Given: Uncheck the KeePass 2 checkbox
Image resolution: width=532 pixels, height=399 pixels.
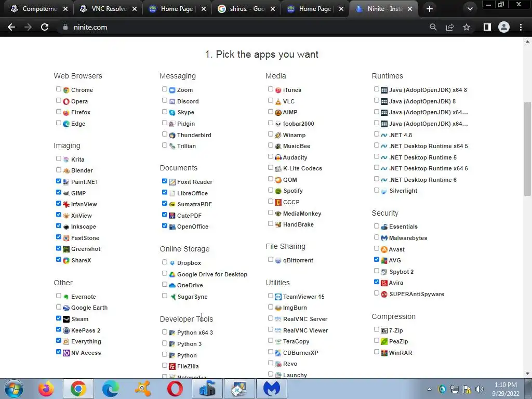Looking at the screenshot, I should (x=58, y=329).
